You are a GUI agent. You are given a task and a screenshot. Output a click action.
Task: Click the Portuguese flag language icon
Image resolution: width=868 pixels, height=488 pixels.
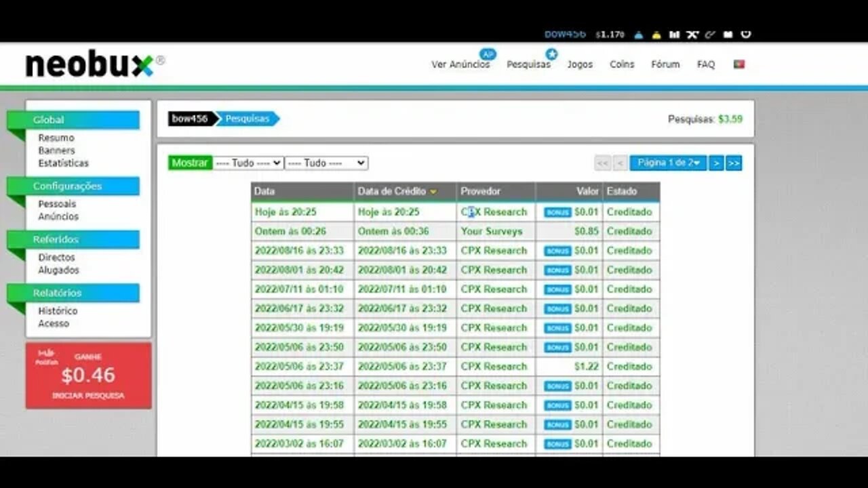[739, 64]
